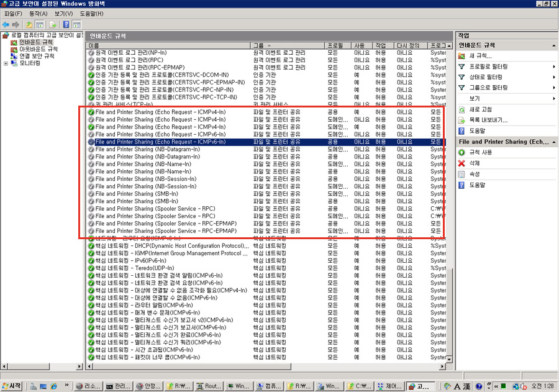Click the check icon of 핵심 네트워킹 - IPv6(IPv6-In)
The image size is (559, 392).
click(91, 261)
